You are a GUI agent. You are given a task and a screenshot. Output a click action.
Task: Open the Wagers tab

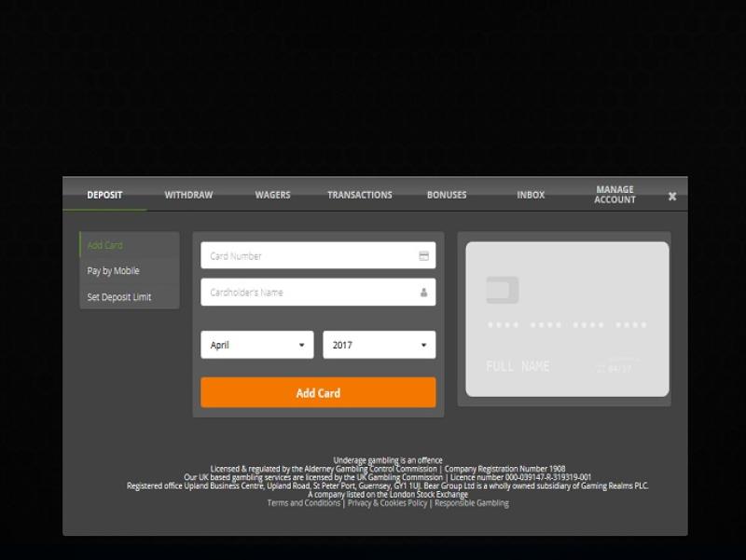[x=272, y=195]
